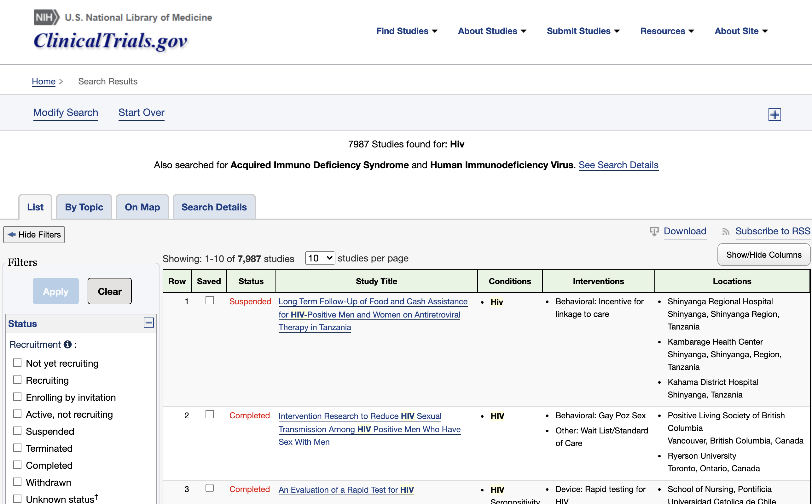
Task: Open the studies per page dropdown
Action: click(x=320, y=258)
